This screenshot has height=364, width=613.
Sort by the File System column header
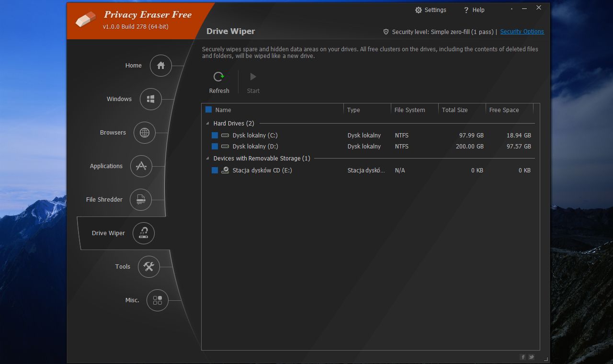(409, 110)
